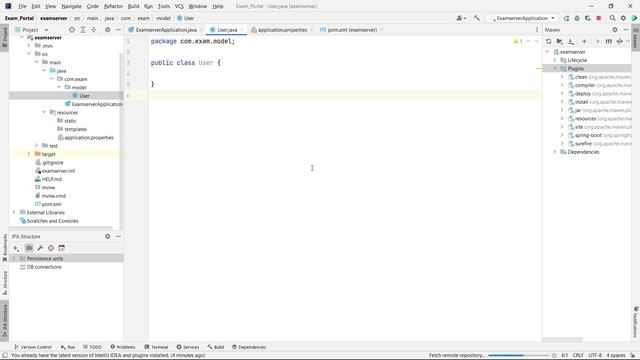Click the user account icon in toolbar

[x=461, y=18]
